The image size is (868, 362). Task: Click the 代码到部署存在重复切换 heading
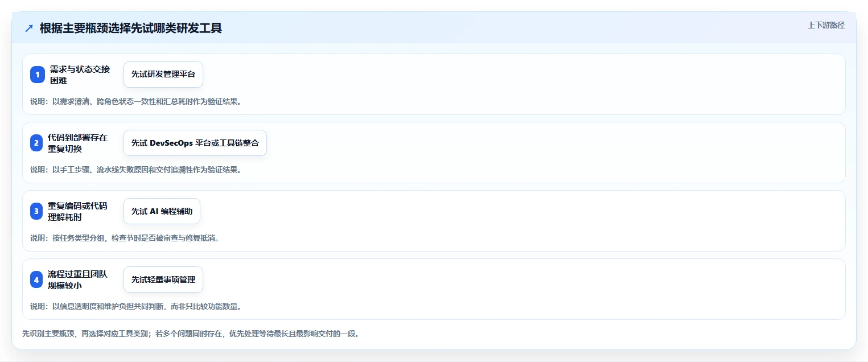point(77,143)
